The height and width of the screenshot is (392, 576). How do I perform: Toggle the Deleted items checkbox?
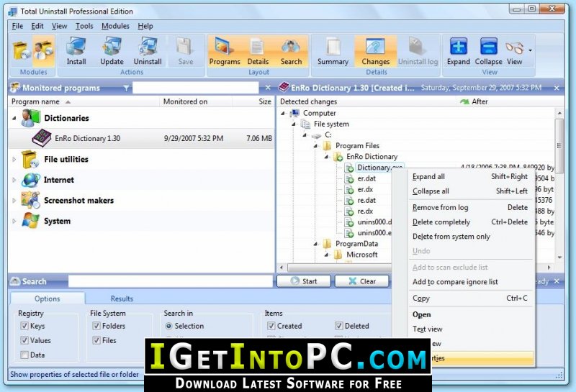click(x=338, y=326)
